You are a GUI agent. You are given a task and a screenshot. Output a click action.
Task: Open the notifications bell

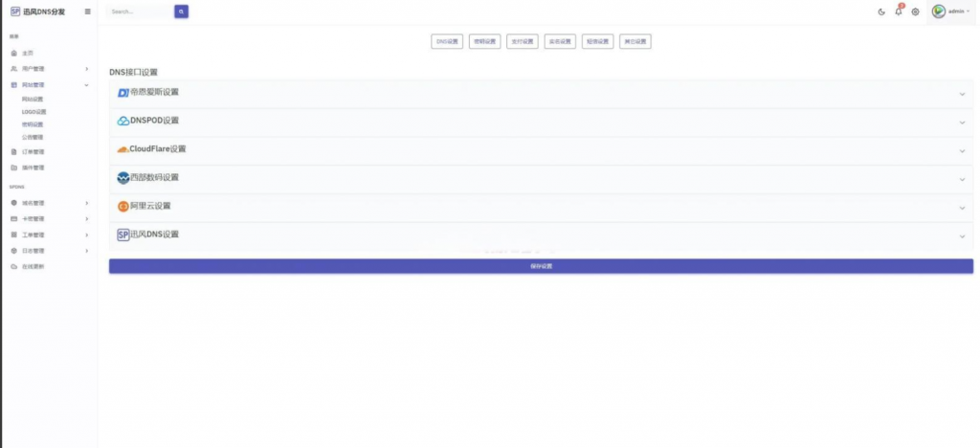[x=899, y=11]
